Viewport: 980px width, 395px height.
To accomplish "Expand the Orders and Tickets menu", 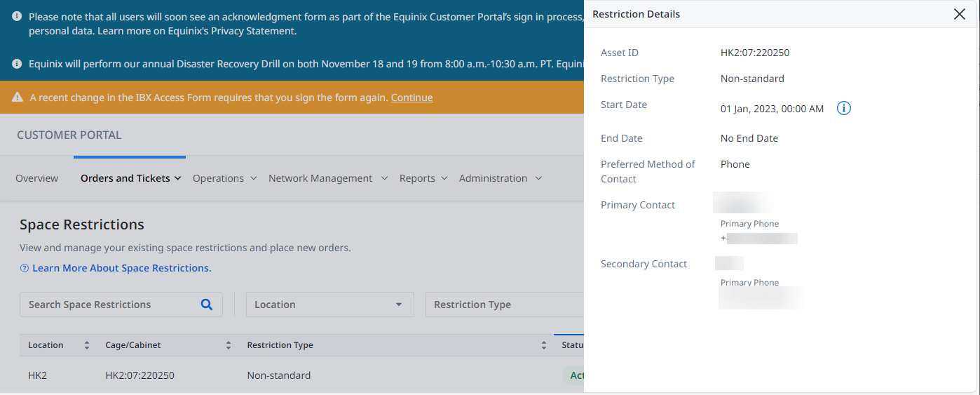I will (131, 178).
